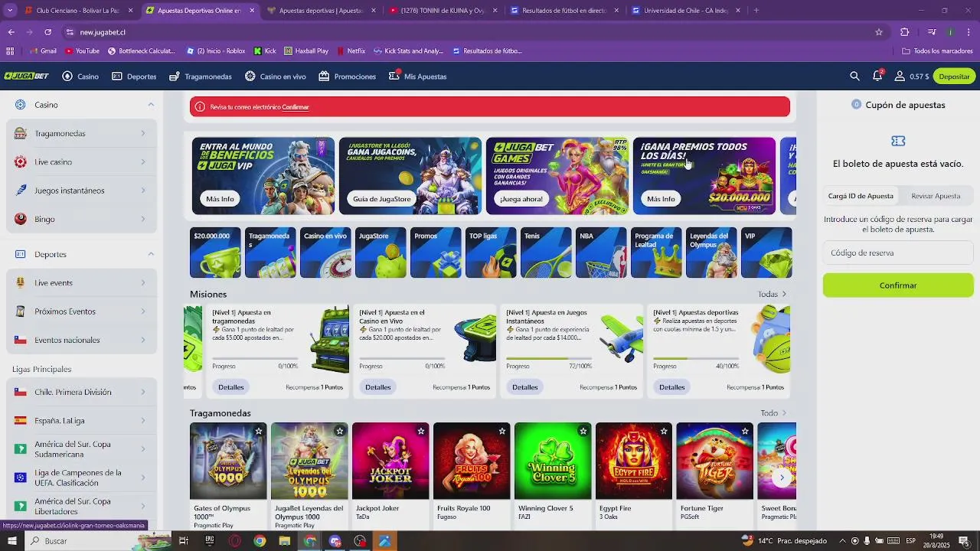Click the Juegos Instantáneos mission progress bar
The height and width of the screenshot is (551, 980).
(x=549, y=358)
